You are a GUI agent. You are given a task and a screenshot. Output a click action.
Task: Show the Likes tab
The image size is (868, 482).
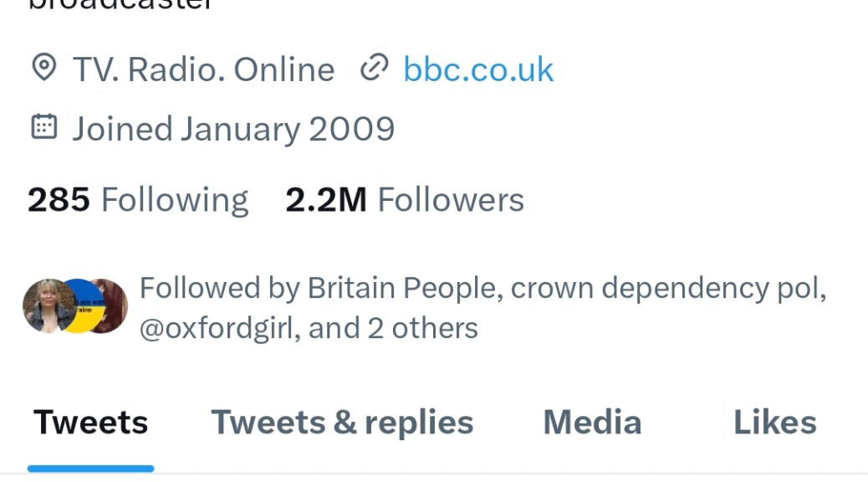point(774,423)
